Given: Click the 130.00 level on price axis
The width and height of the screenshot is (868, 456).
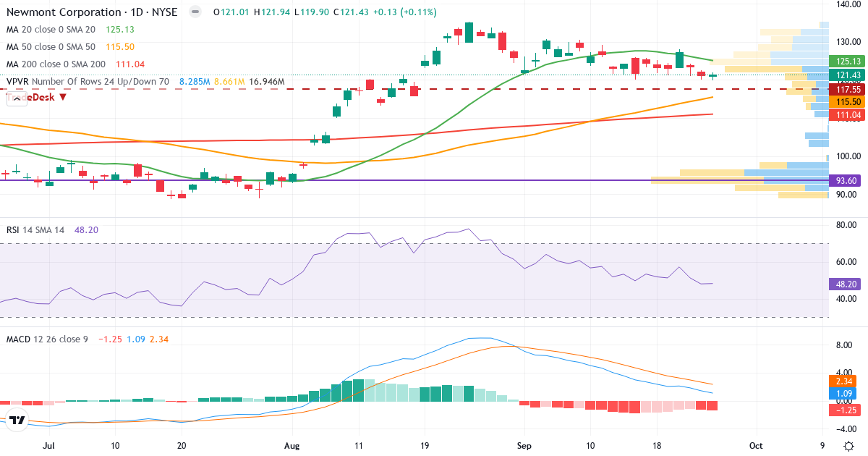Looking at the screenshot, I should (x=848, y=42).
